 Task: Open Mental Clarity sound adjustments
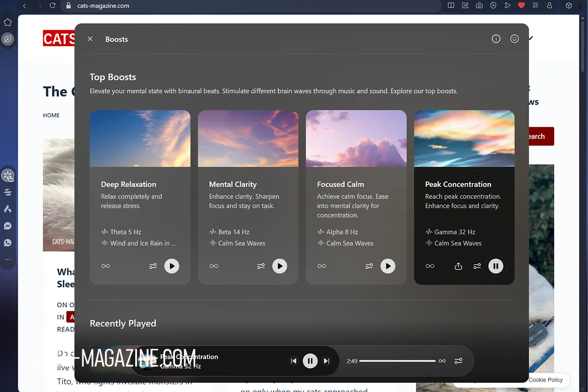pos(261,266)
